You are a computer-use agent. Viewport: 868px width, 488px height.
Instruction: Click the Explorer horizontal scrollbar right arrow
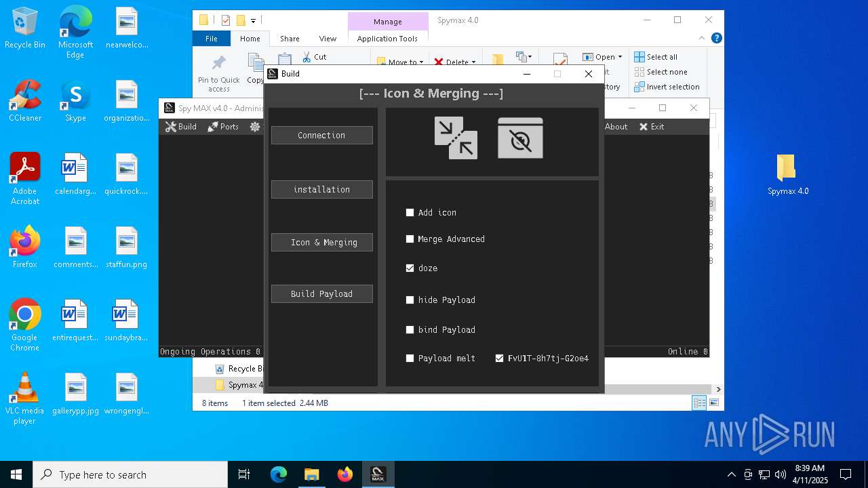718,389
